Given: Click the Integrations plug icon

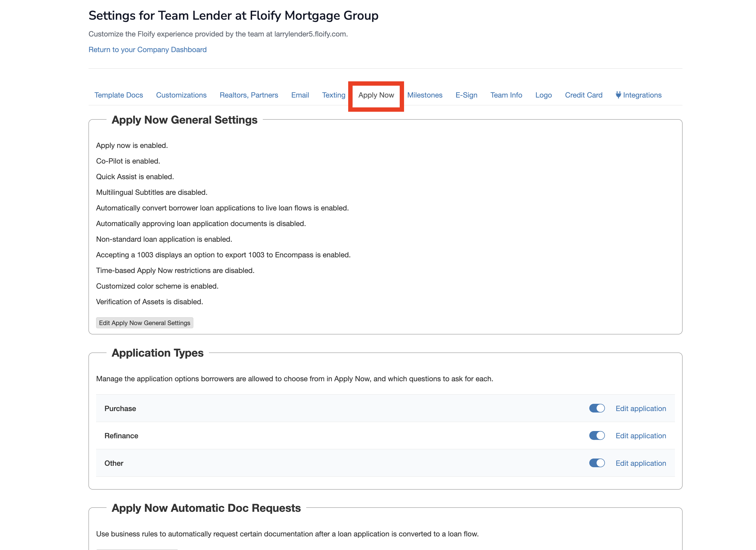Looking at the screenshot, I should point(618,95).
